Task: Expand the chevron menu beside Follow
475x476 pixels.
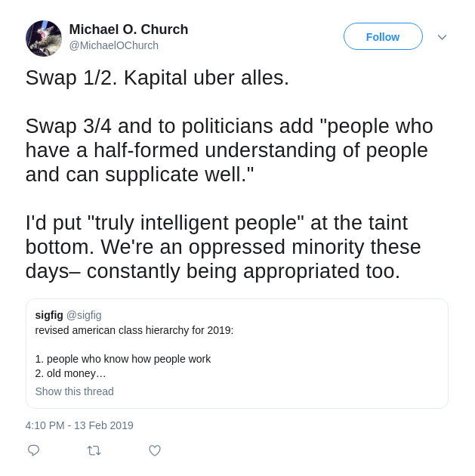Action: coord(442,37)
